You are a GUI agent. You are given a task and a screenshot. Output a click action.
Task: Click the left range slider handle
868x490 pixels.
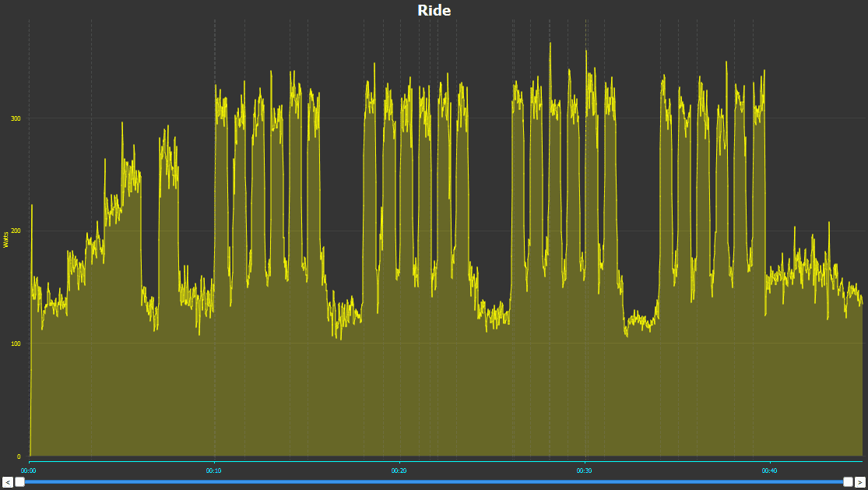20,482
